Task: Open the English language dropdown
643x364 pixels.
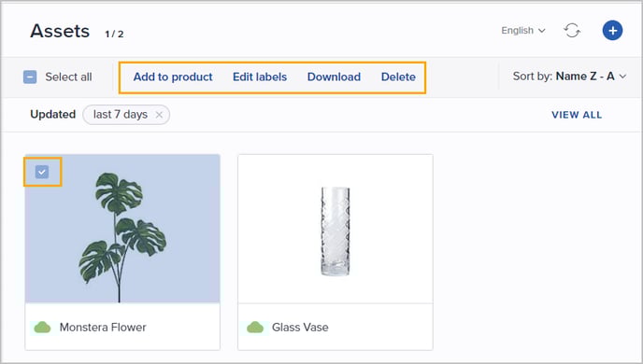Action: [x=523, y=31]
